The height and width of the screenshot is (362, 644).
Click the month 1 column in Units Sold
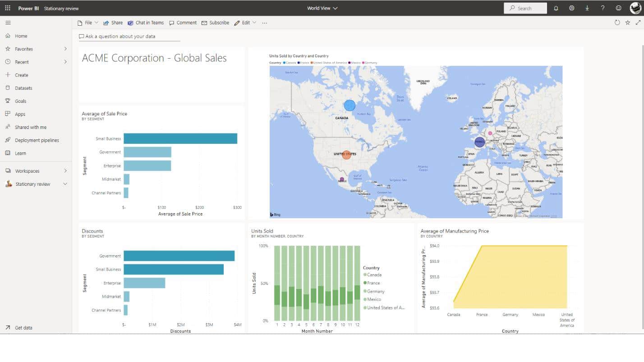(277, 283)
